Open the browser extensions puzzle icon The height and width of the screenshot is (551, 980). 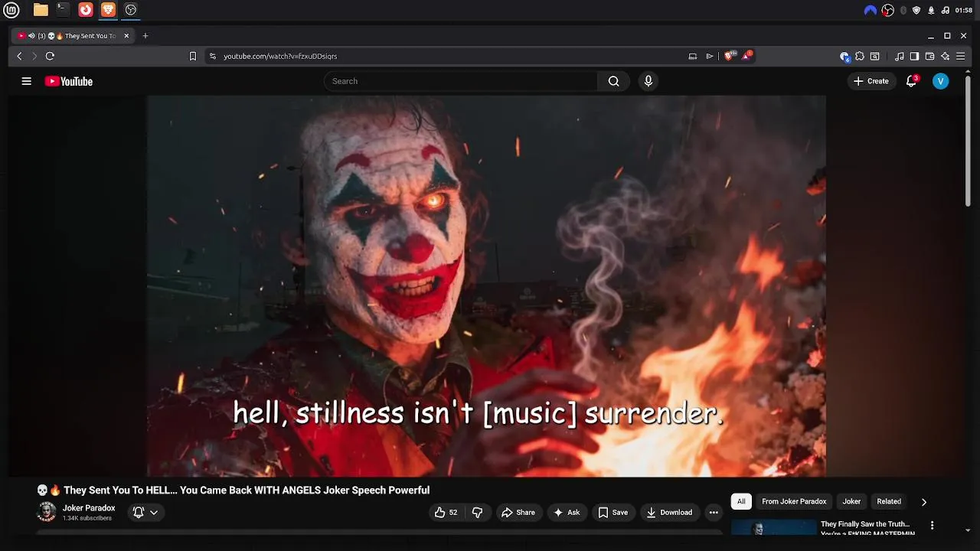click(860, 56)
